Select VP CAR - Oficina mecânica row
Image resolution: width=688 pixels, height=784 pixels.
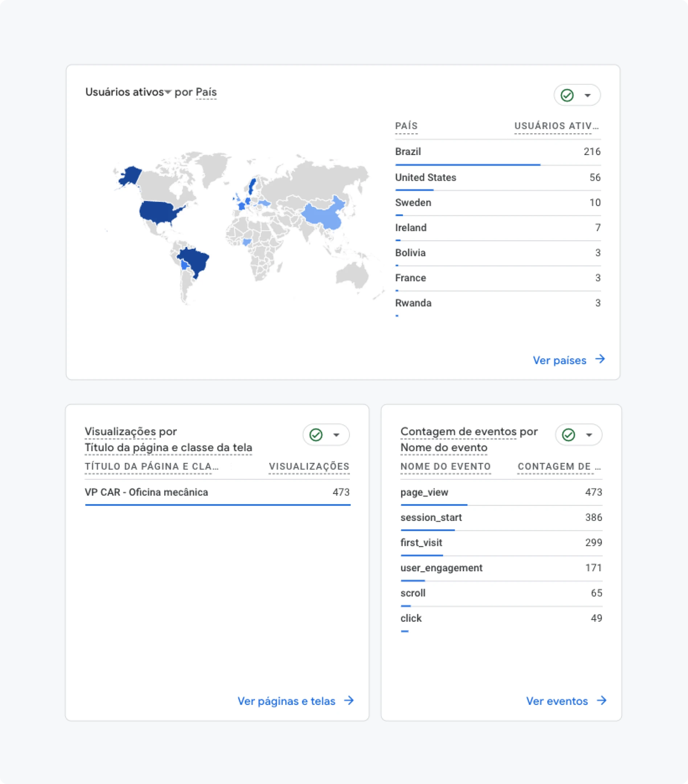click(x=217, y=493)
